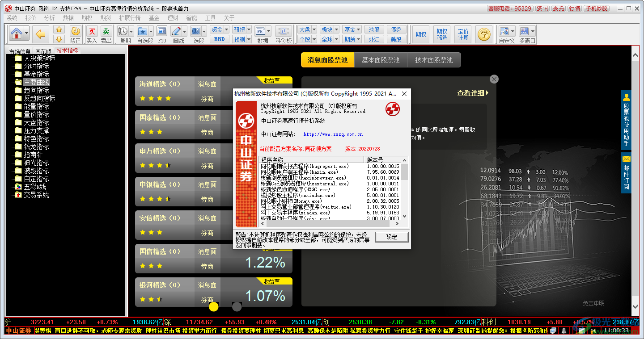Image resolution: width=644 pixels, height=339 pixels.
Task: Expand the 资金 dropdown arrow
Action: [227, 29]
